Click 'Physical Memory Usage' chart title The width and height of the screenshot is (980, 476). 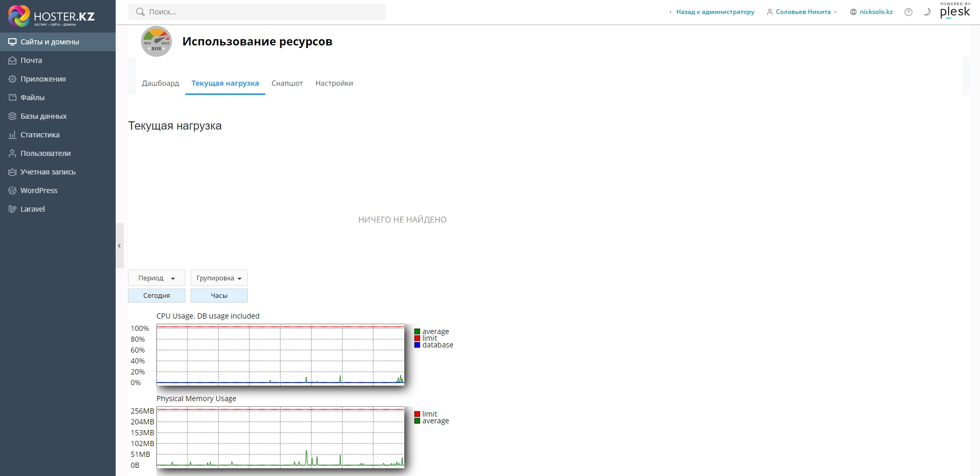tap(196, 399)
